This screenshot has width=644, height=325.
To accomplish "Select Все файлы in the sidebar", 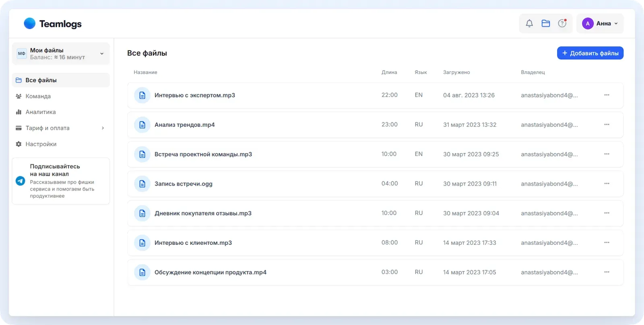I will pyautogui.click(x=61, y=80).
